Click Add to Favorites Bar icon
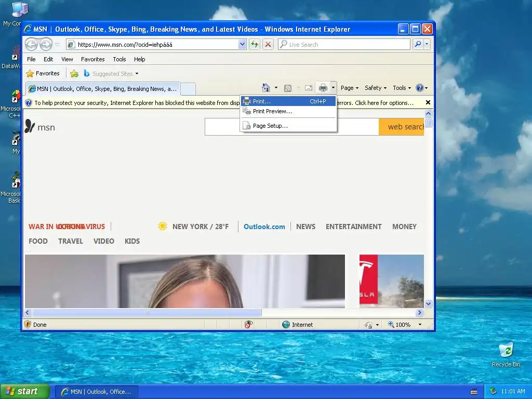 point(74,73)
